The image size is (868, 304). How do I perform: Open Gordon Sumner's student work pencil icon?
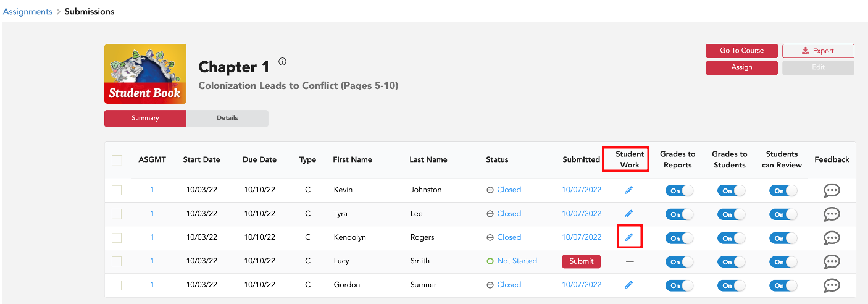pos(629,285)
